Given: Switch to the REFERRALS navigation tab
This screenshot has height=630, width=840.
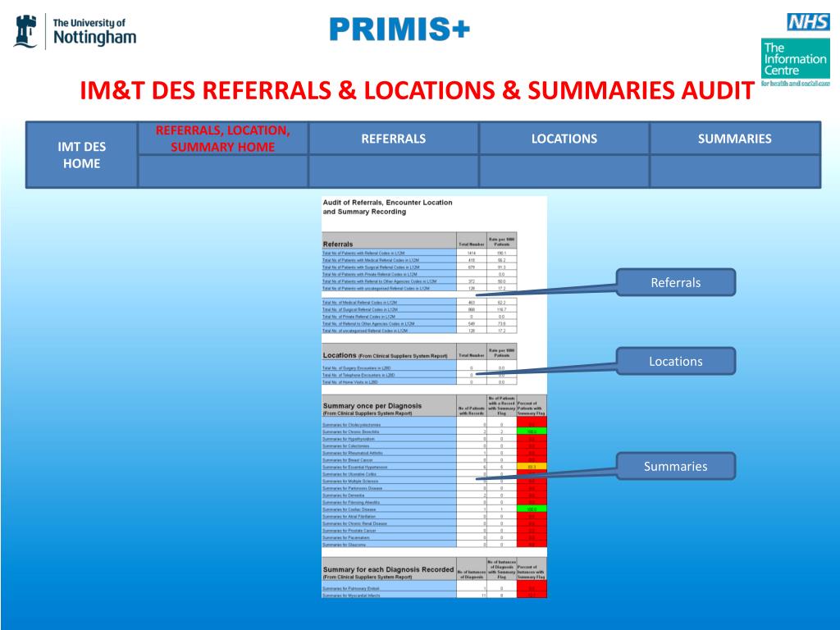Looking at the screenshot, I should pyautogui.click(x=393, y=139).
